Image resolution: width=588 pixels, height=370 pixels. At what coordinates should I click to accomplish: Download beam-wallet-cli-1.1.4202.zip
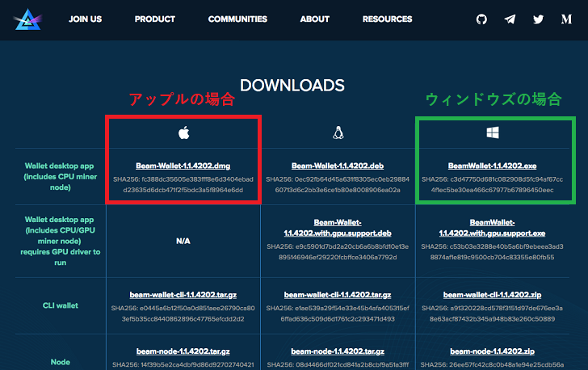tap(493, 295)
